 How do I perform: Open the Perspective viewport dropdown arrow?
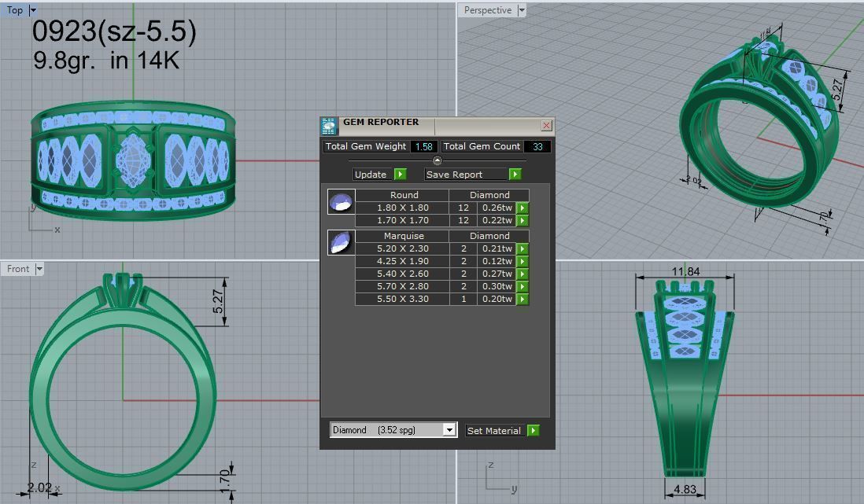(521, 10)
